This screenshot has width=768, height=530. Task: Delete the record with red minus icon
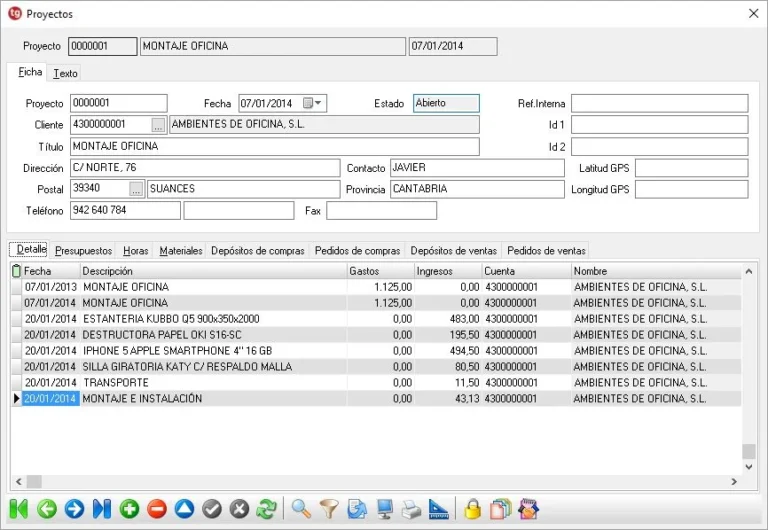pyautogui.click(x=157, y=509)
